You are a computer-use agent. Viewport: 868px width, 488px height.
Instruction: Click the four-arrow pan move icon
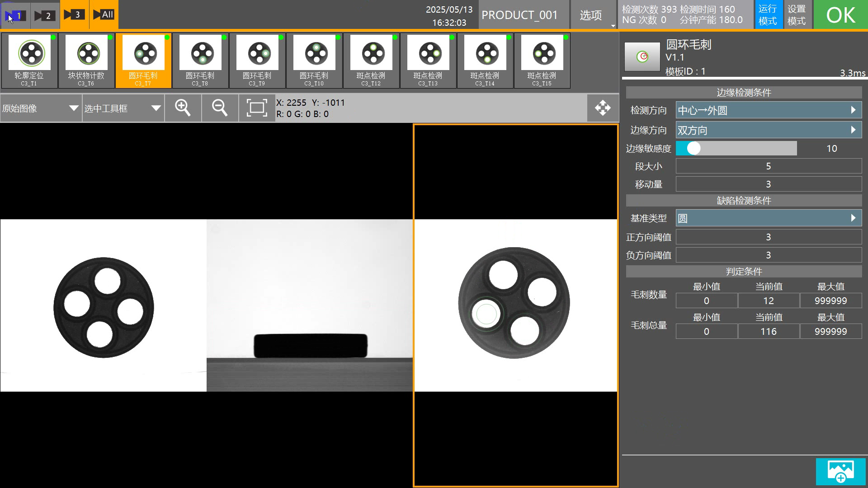point(603,108)
